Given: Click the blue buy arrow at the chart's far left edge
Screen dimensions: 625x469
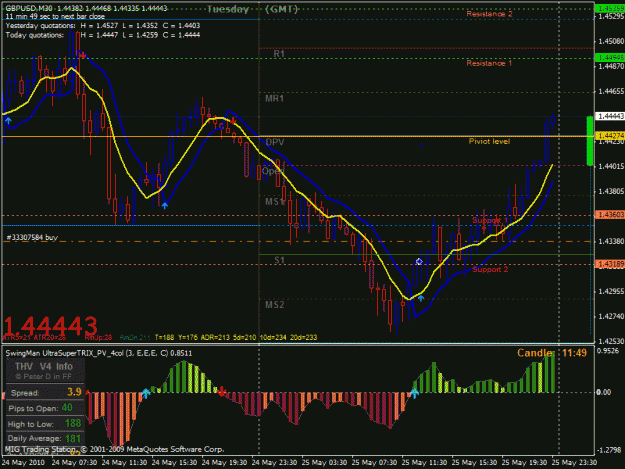Looking at the screenshot, I should click(8, 121).
